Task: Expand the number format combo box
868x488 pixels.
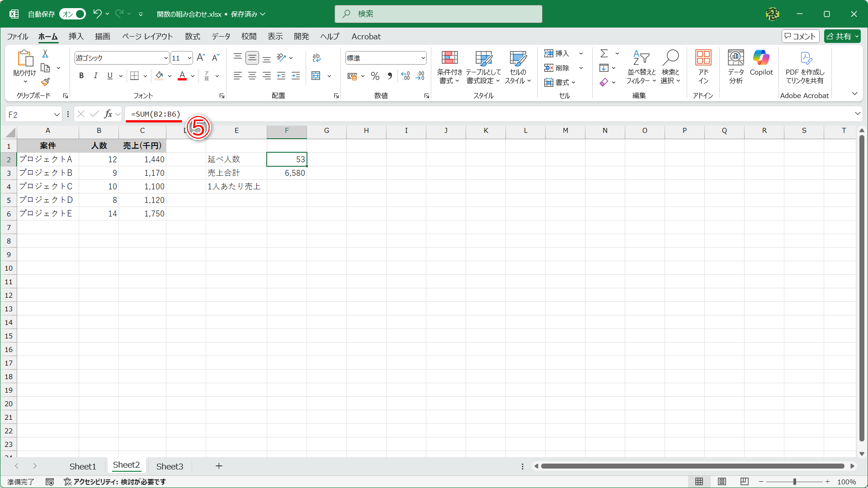Action: click(x=423, y=58)
